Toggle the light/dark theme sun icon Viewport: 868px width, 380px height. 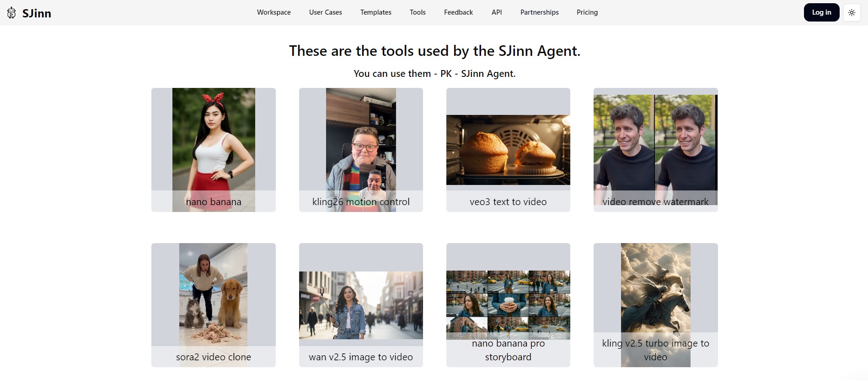tap(852, 13)
